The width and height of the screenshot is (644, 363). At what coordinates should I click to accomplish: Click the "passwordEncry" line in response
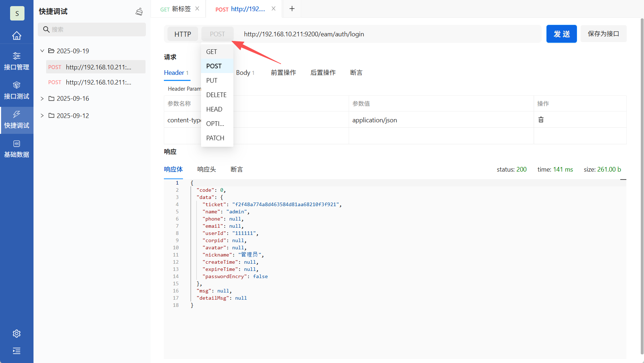tap(235, 276)
